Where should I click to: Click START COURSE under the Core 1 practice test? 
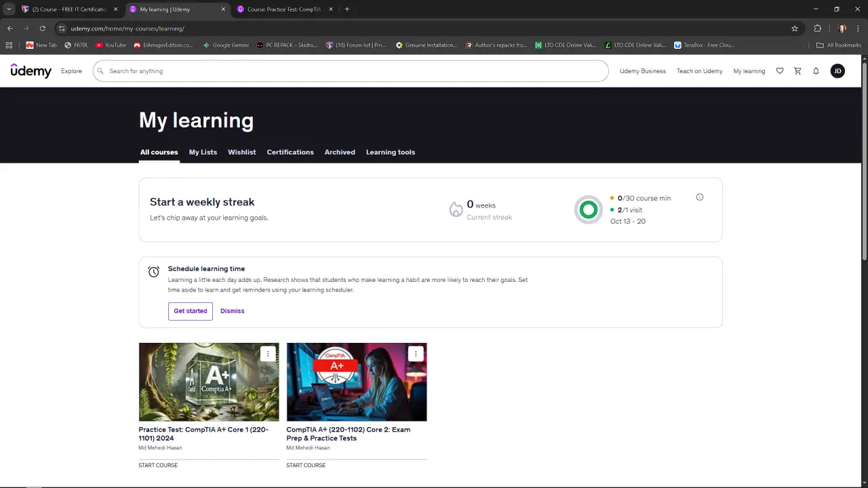tap(158, 466)
